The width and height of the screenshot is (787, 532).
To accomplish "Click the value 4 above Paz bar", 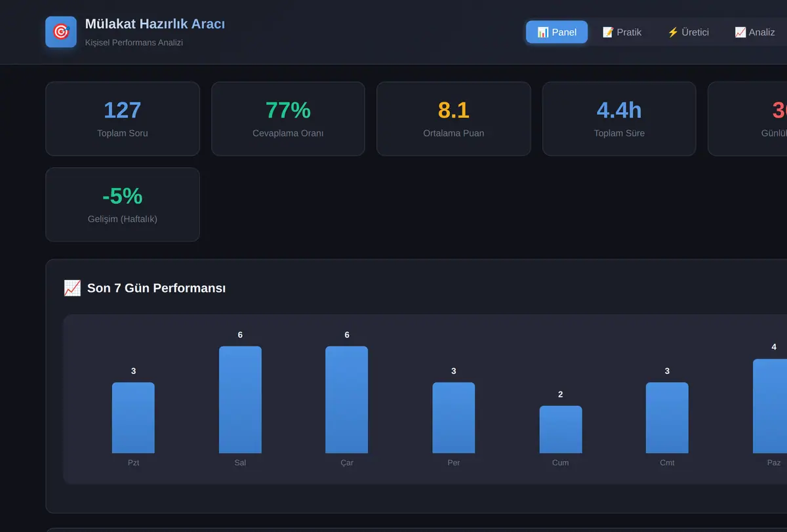I will pos(774,347).
